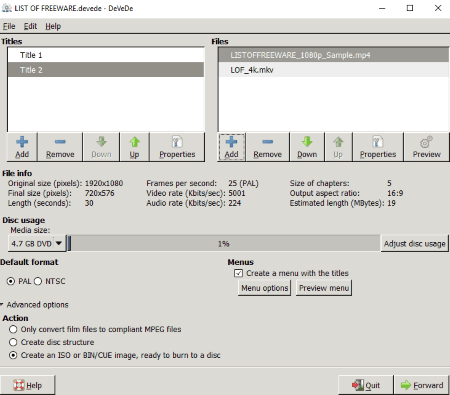Add a new file to the Files list
Screen dimensions: 450x395
(231, 147)
